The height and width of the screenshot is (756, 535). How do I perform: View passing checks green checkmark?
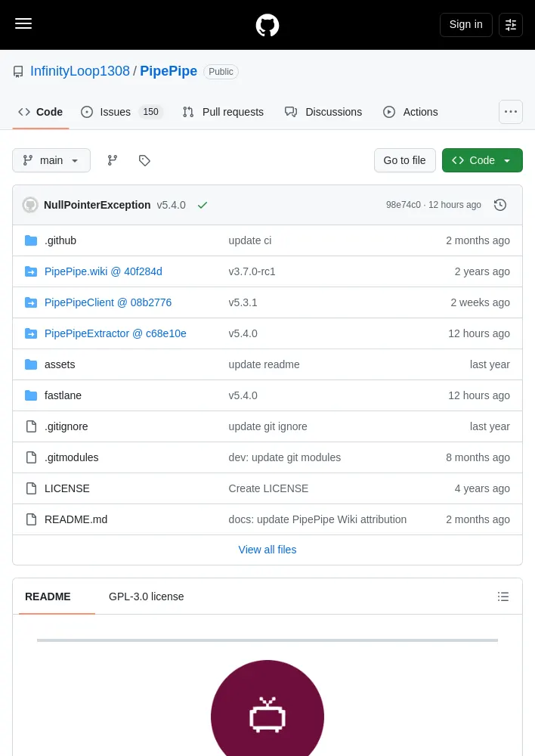click(203, 205)
